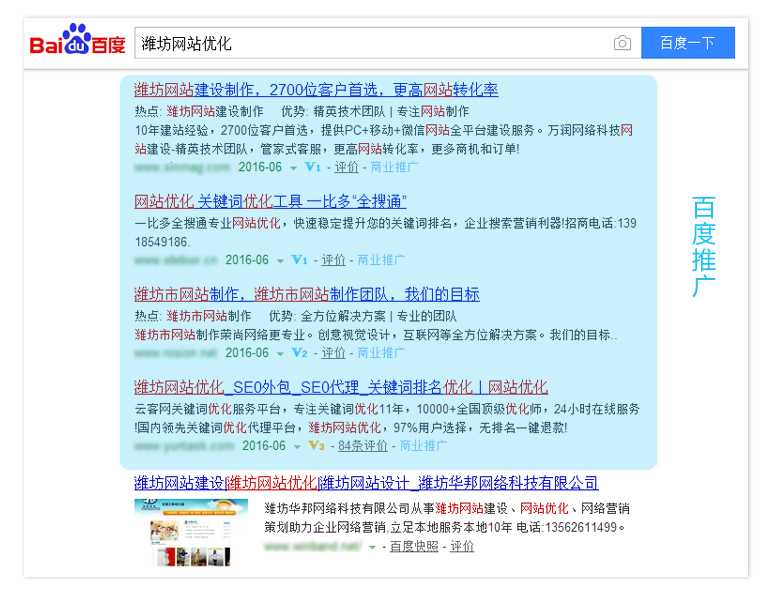Image resolution: width=772 pixels, height=595 pixels.
Task: Click 评价 link under 潍坊市网站制作 result
Action: click(x=333, y=353)
